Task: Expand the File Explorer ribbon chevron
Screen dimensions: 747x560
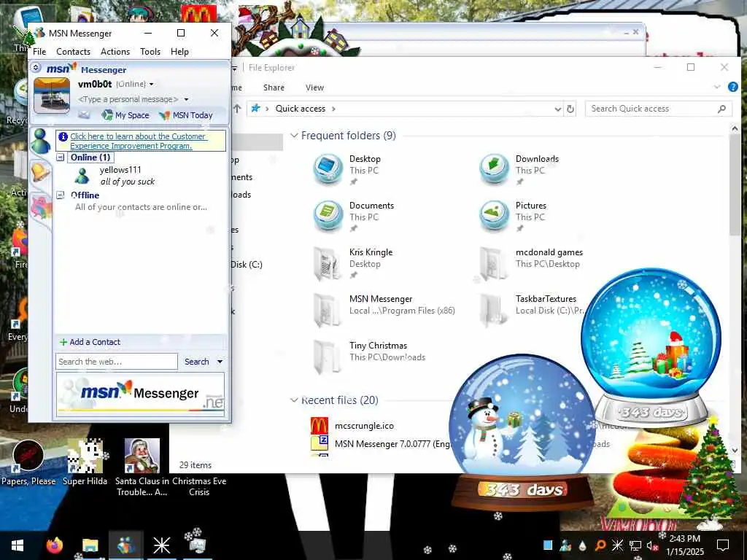Action: [717, 87]
